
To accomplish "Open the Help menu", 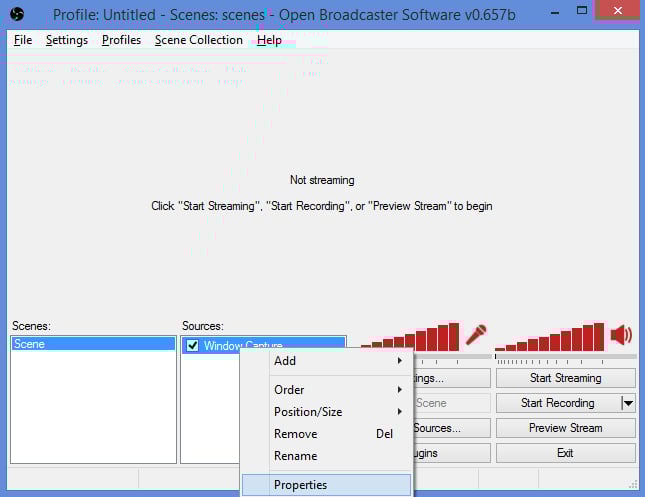I will coord(269,40).
